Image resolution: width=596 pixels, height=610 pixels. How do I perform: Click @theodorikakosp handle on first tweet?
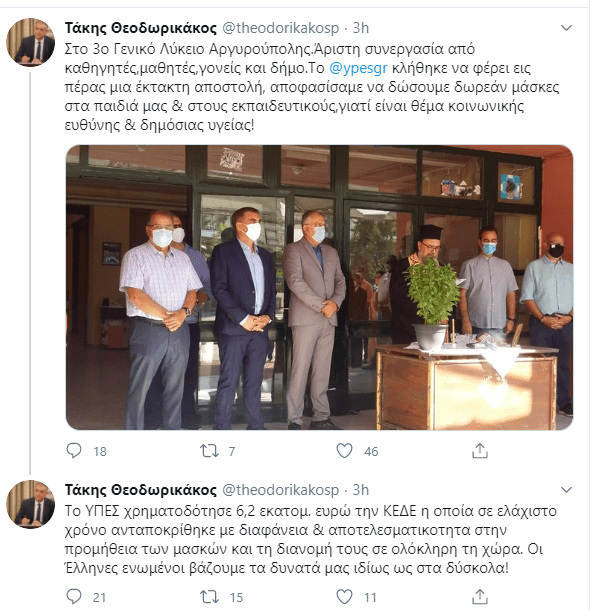point(280,28)
